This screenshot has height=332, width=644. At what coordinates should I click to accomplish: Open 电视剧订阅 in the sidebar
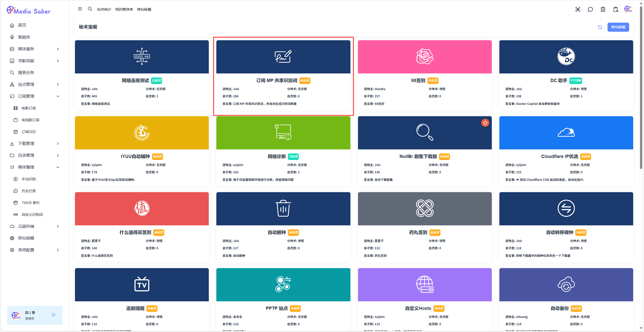tap(30, 120)
